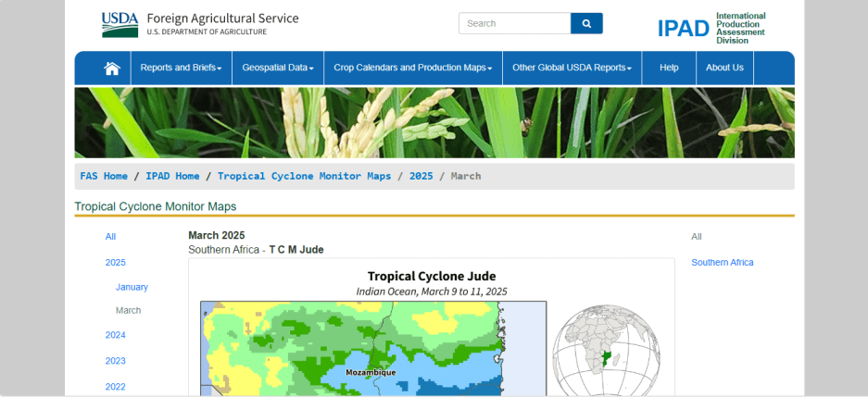Click the Home icon in navigation bar
This screenshot has height=397, width=868.
coord(112,68)
